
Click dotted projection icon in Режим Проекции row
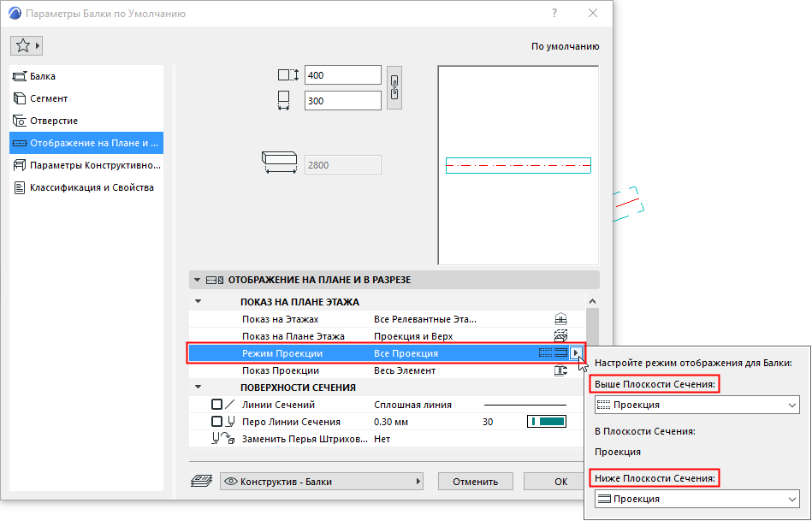[545, 353]
